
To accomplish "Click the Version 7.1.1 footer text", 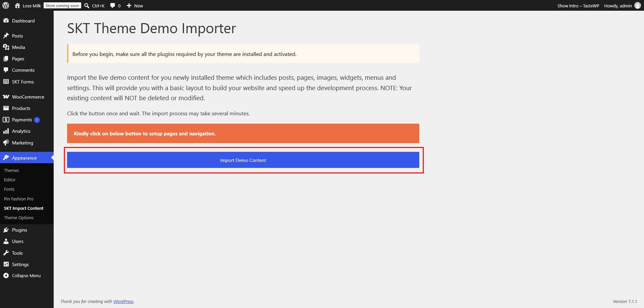I will (x=625, y=301).
